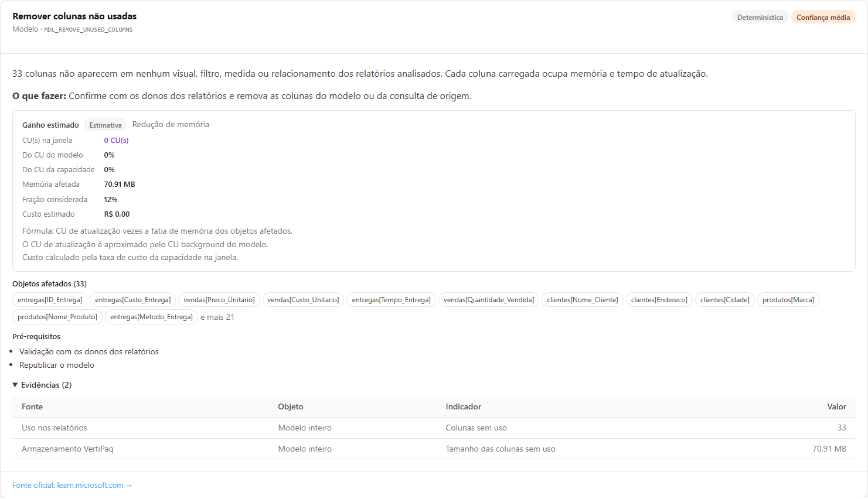This screenshot has width=868, height=499.
Task: Click 'Validação com os donos dos relatórios' prerequisite
Action: point(89,352)
